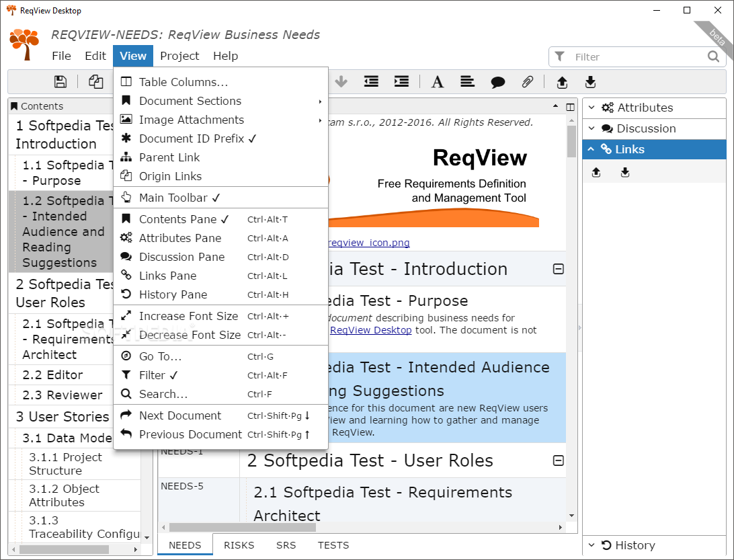Toggle History Pane in menu
734x560 pixels.
point(220,294)
